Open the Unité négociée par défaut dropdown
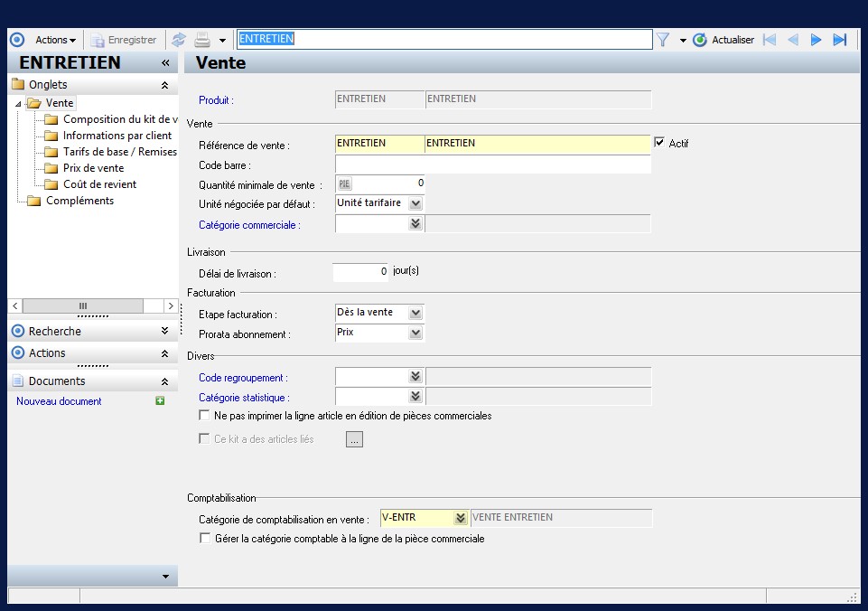The width and height of the screenshot is (868, 611). click(415, 203)
